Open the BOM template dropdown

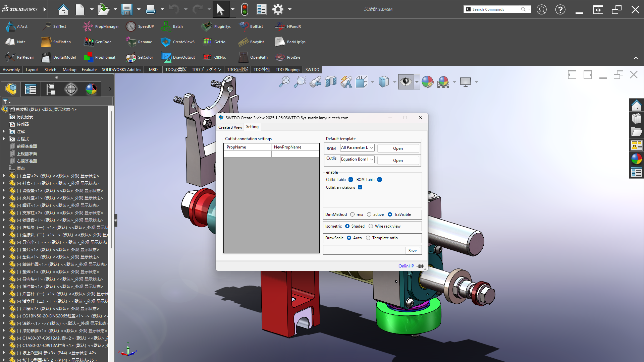357,148
